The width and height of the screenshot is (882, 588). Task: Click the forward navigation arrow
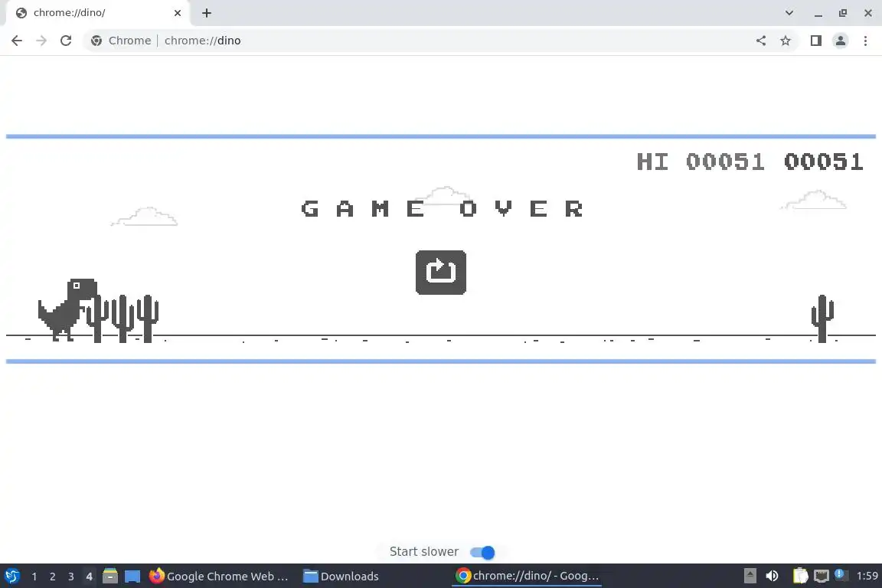[x=41, y=41]
